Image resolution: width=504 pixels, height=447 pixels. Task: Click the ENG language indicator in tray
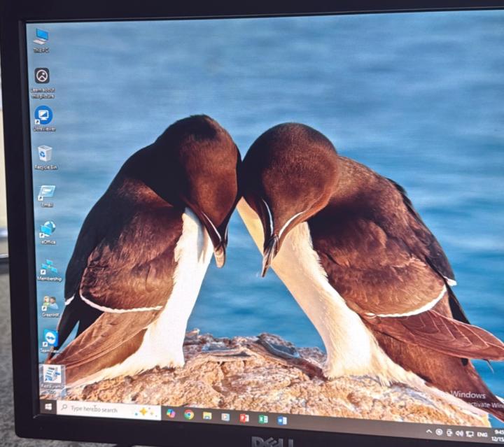[482, 434]
